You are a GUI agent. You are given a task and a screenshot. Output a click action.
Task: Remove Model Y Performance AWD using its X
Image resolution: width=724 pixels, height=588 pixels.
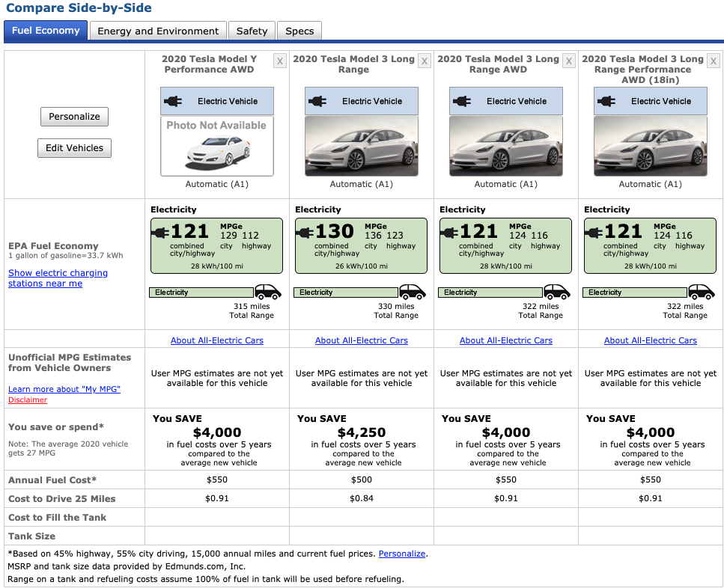pyautogui.click(x=280, y=61)
